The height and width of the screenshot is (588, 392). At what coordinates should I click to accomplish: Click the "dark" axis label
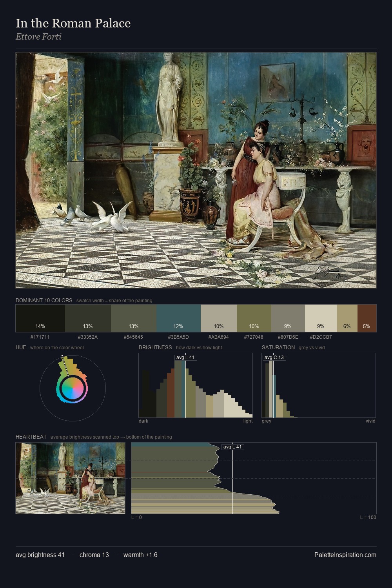pos(143,421)
